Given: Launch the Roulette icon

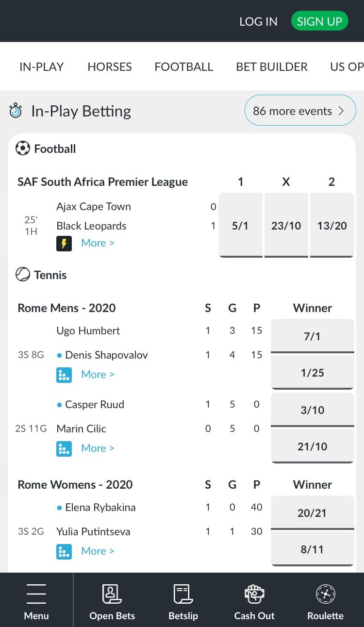Looking at the screenshot, I should click(x=325, y=594).
